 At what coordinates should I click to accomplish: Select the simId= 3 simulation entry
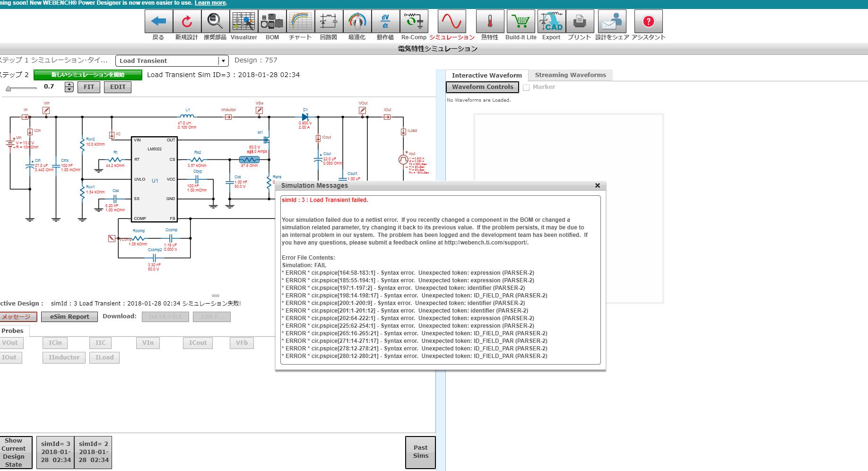click(55, 453)
